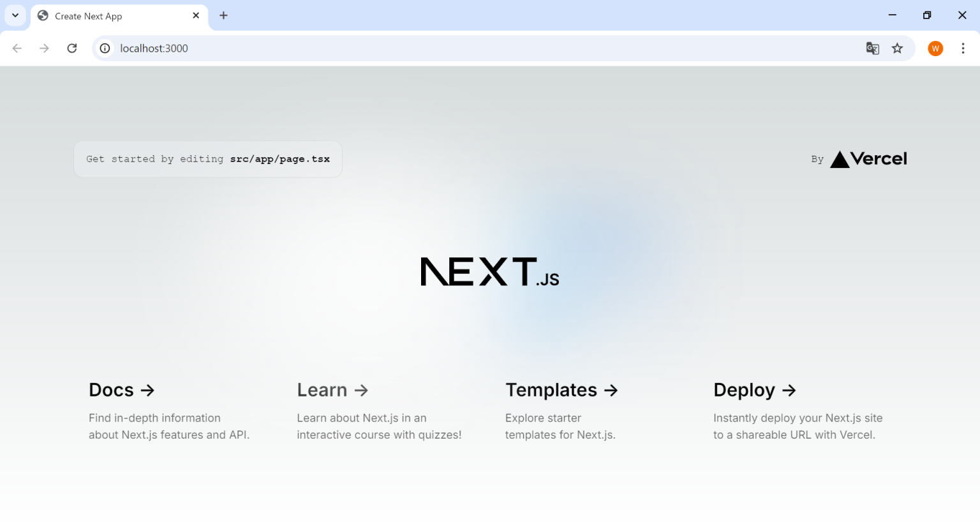Open the tab search chevron
Viewport: 980px width, 528px height.
click(15, 15)
